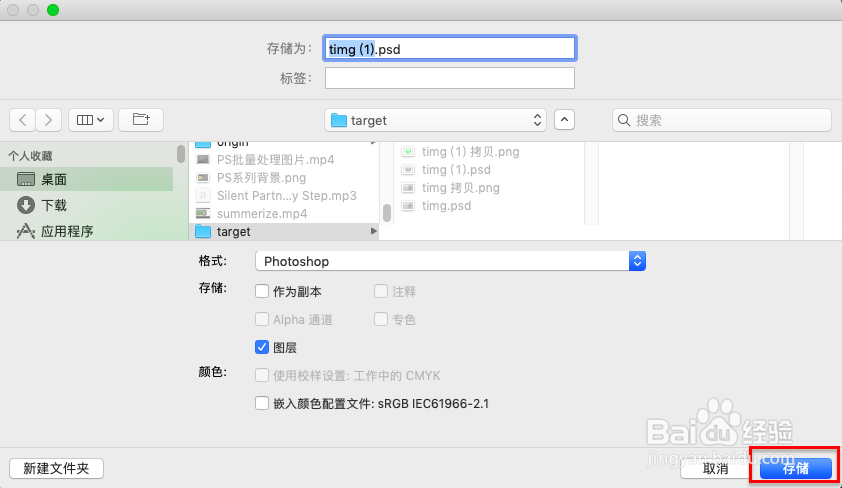Click the mp3 music file icon

[203, 195]
